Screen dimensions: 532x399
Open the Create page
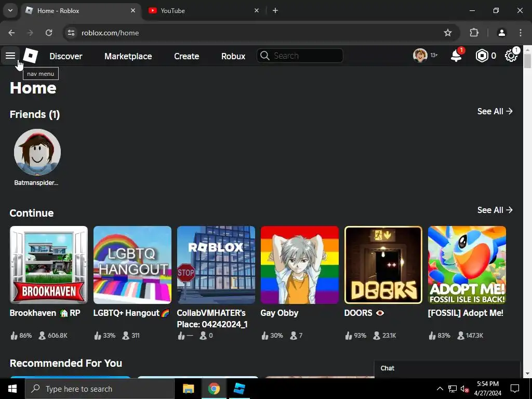[187, 56]
